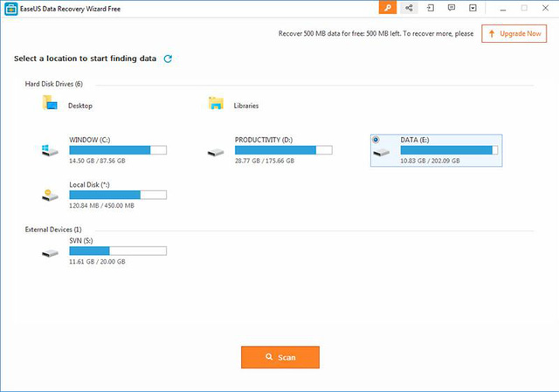Open the feedback chat bubble icon
Image resolution: width=559 pixels, height=392 pixels.
pyautogui.click(x=452, y=8)
